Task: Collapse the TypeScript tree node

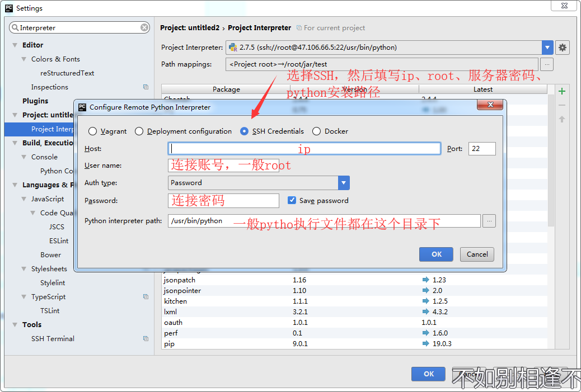Action: (24, 296)
